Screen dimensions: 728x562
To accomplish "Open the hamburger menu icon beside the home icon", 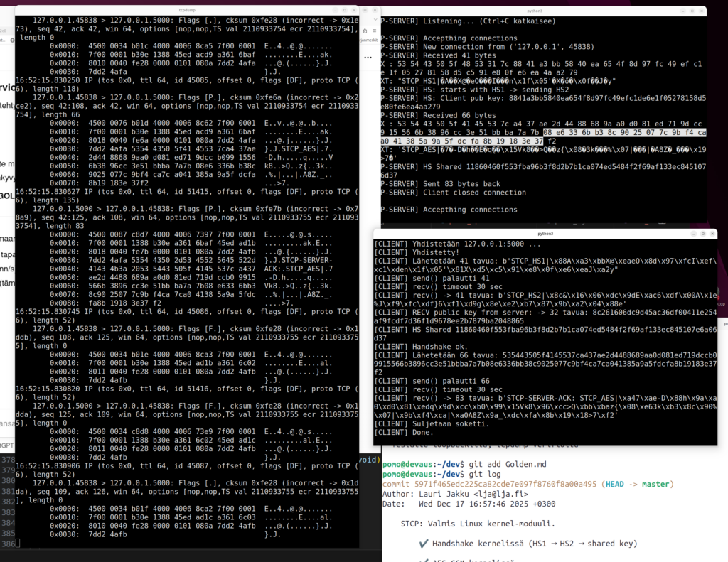I will pyautogui.click(x=375, y=31).
